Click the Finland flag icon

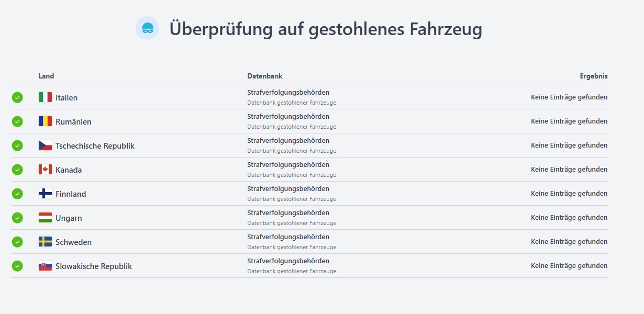pos(45,194)
